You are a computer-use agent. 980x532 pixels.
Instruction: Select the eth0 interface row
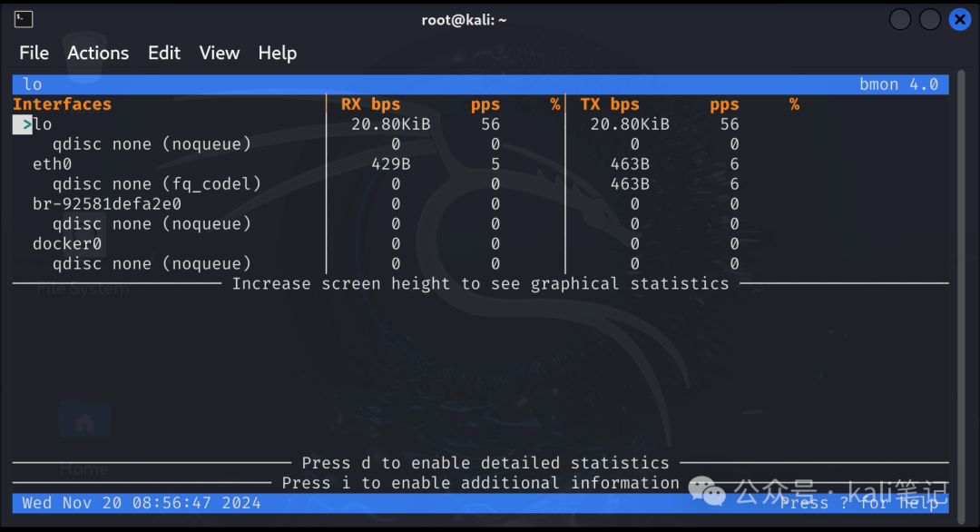coord(481,164)
